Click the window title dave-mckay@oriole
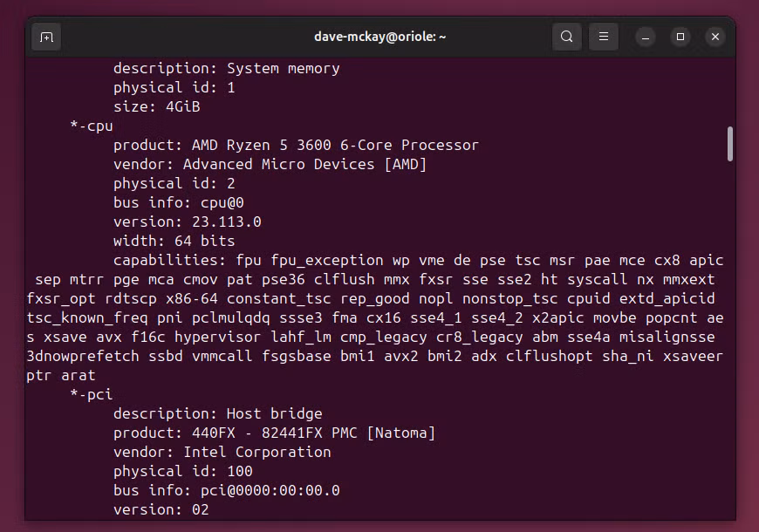This screenshot has width=759, height=532. pyautogui.click(x=380, y=37)
